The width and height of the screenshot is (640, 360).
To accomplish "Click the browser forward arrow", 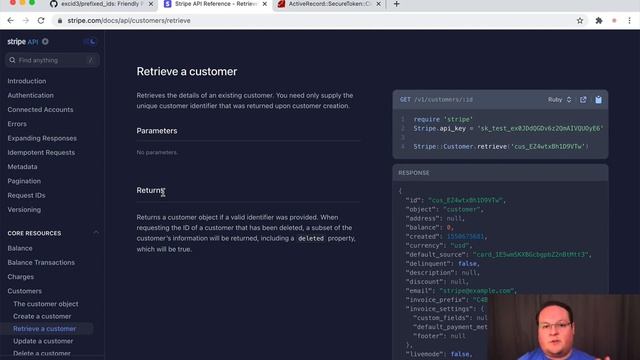I will point(26,20).
